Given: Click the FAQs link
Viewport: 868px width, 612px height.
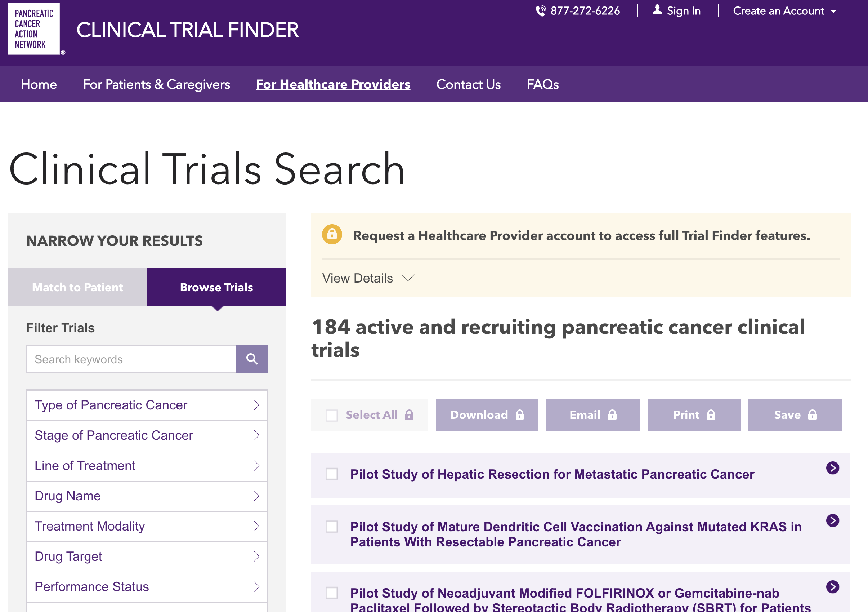Looking at the screenshot, I should [542, 84].
